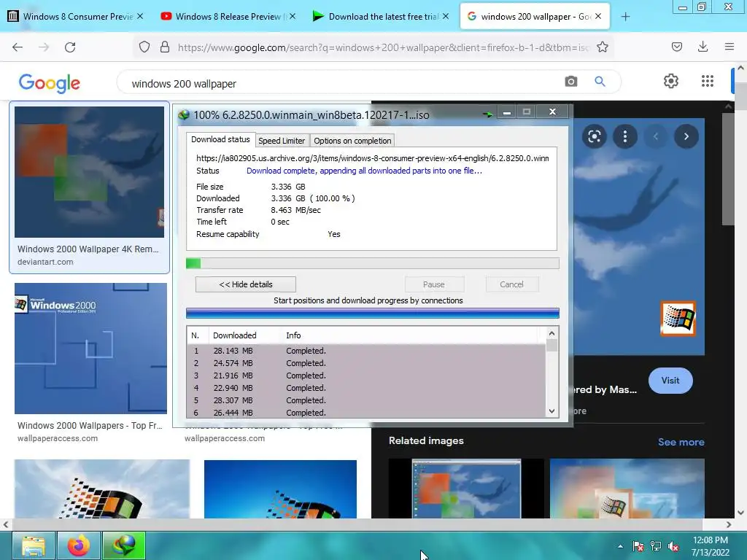This screenshot has width=747, height=560.
Task: Open the three-dot options in image preview
Action: (x=625, y=136)
